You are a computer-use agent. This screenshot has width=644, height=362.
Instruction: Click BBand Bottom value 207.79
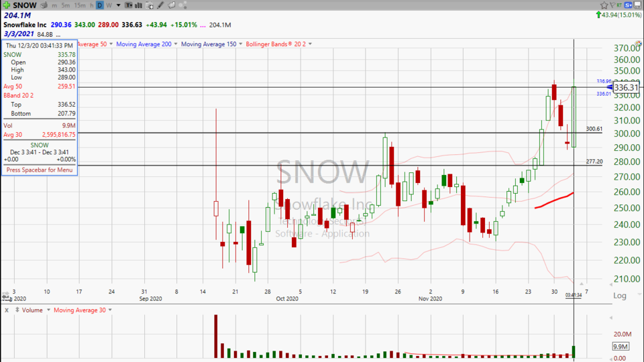(66, 113)
